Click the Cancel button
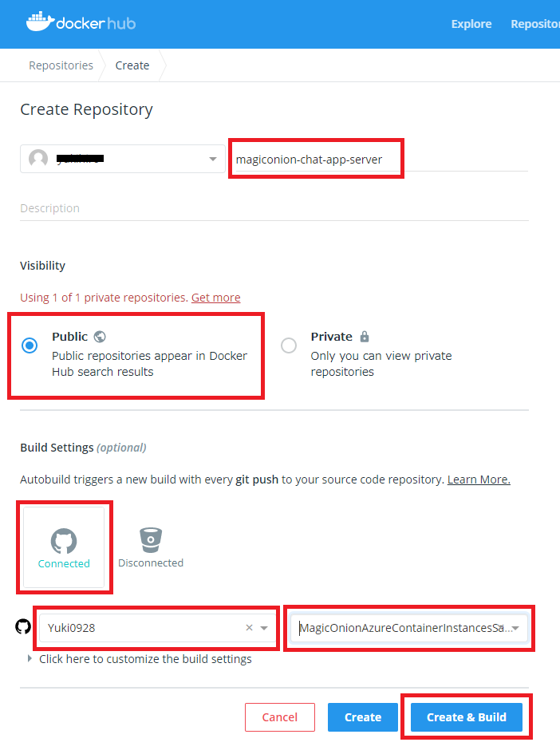The height and width of the screenshot is (754, 560). coord(280,717)
